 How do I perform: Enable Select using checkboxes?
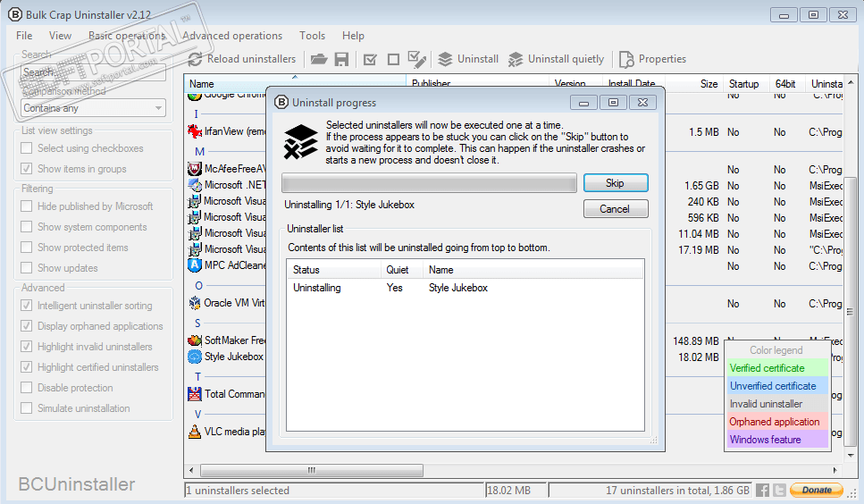point(26,148)
